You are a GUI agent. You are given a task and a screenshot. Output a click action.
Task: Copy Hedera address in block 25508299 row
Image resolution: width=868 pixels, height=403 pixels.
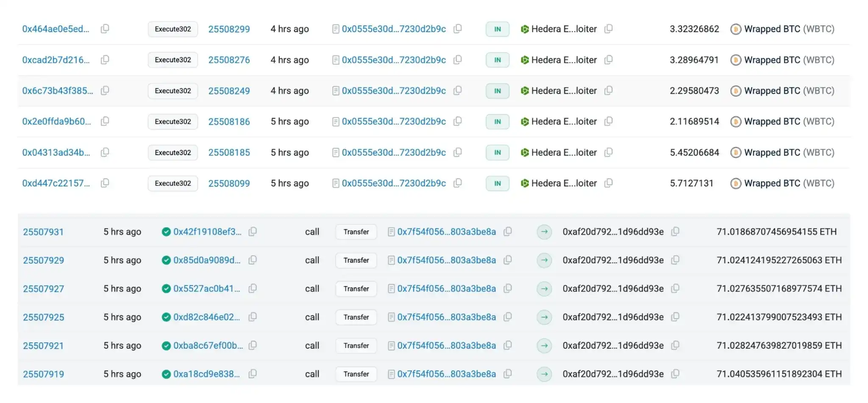pos(608,29)
